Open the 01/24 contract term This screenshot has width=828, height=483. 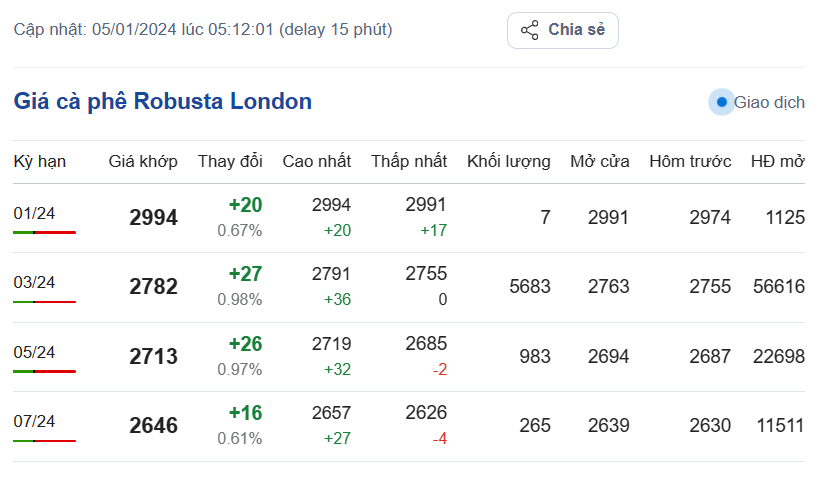[x=34, y=212]
